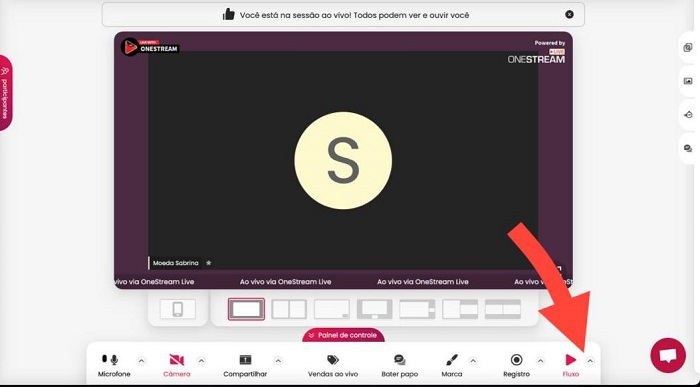700x387 pixels.
Task: Open Compartilhar screen sharing icon
Action: 245,360
